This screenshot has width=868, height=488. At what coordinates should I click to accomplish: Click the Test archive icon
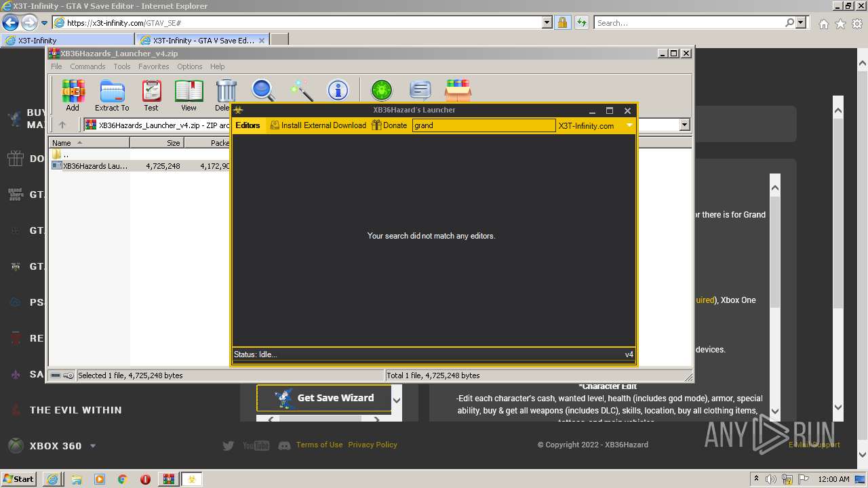coord(151,95)
